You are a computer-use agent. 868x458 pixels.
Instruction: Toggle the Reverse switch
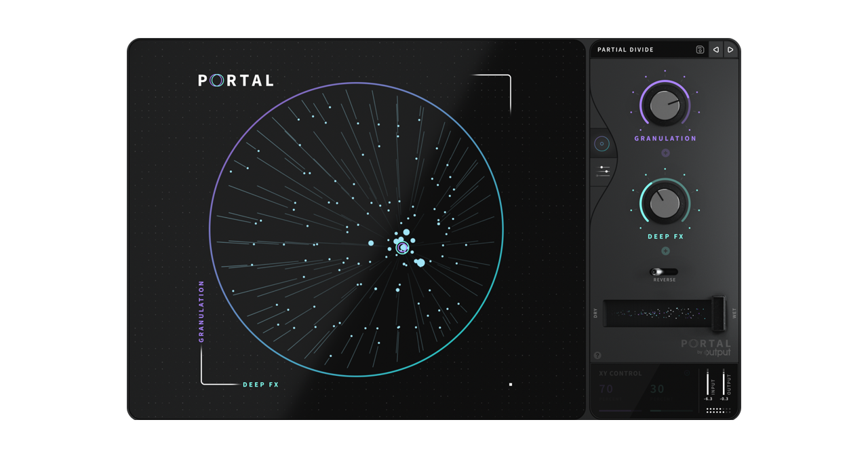(x=664, y=271)
